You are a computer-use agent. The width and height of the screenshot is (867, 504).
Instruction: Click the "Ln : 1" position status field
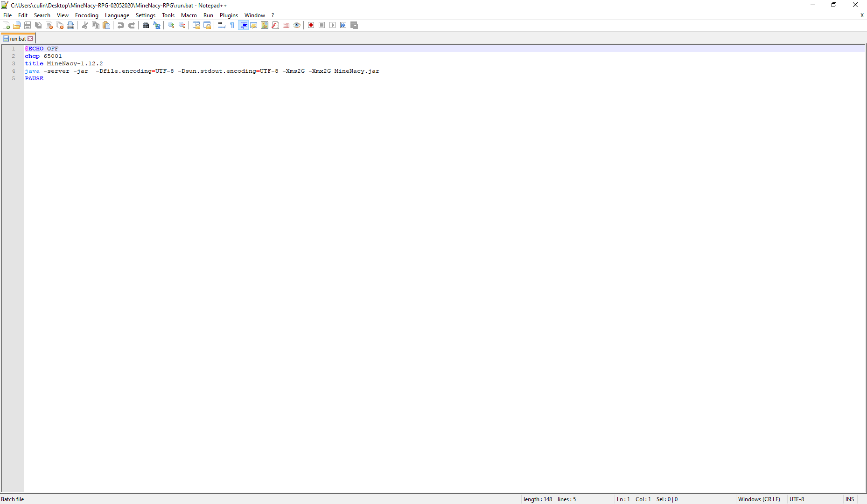click(623, 499)
